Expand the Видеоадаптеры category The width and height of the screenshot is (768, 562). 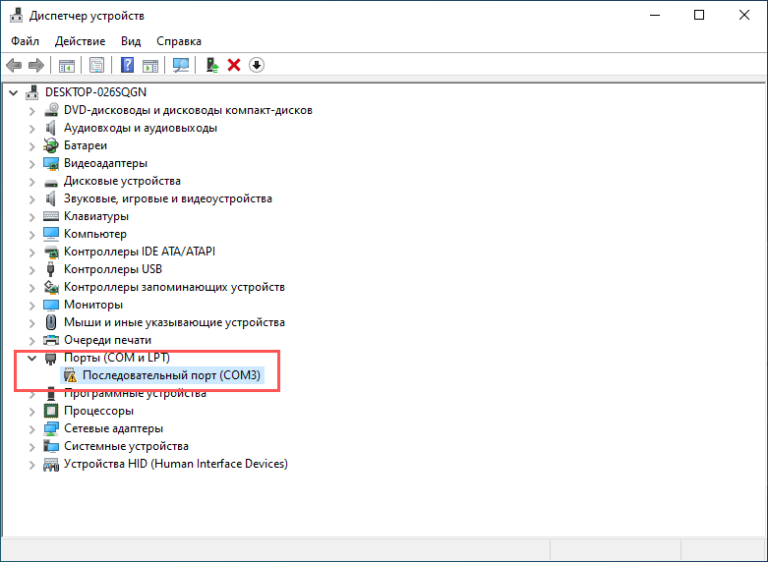(x=32, y=163)
